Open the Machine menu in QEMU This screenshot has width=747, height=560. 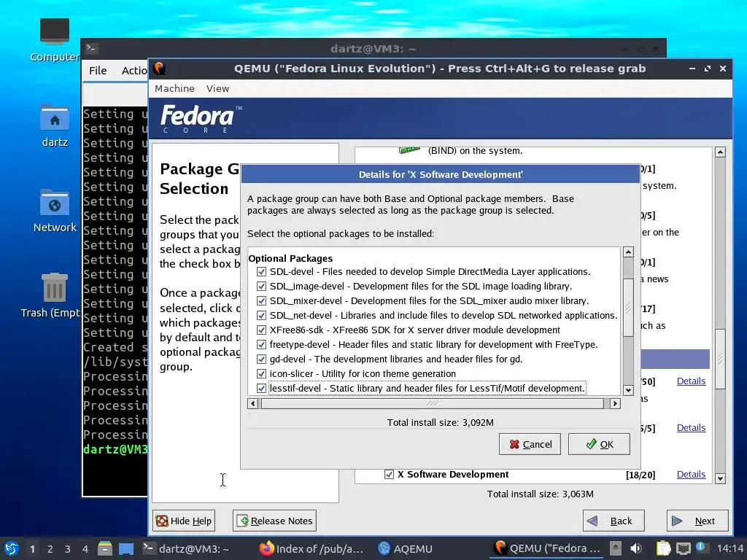[x=174, y=88]
